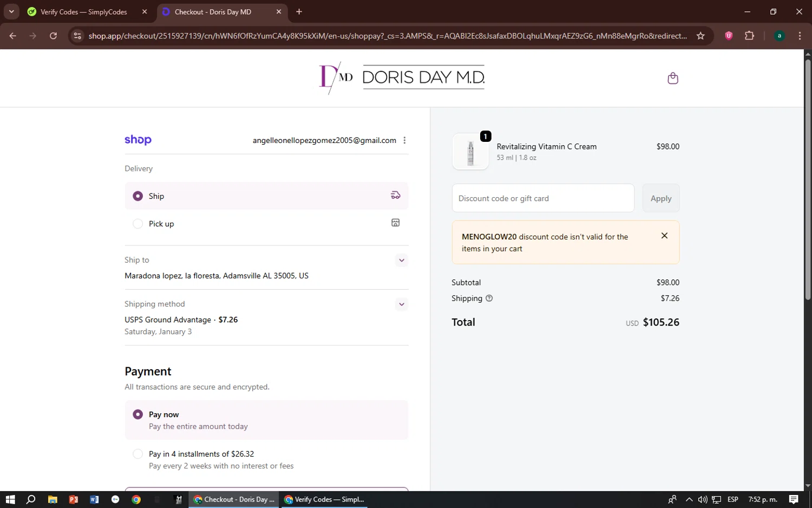Screen dimensions: 812x508
Task: Click the delivery truck icon on Ship
Action: click(x=396, y=196)
